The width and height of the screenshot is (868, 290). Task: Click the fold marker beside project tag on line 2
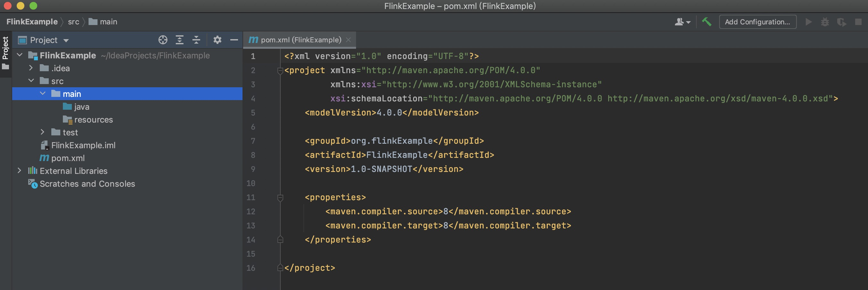[280, 71]
